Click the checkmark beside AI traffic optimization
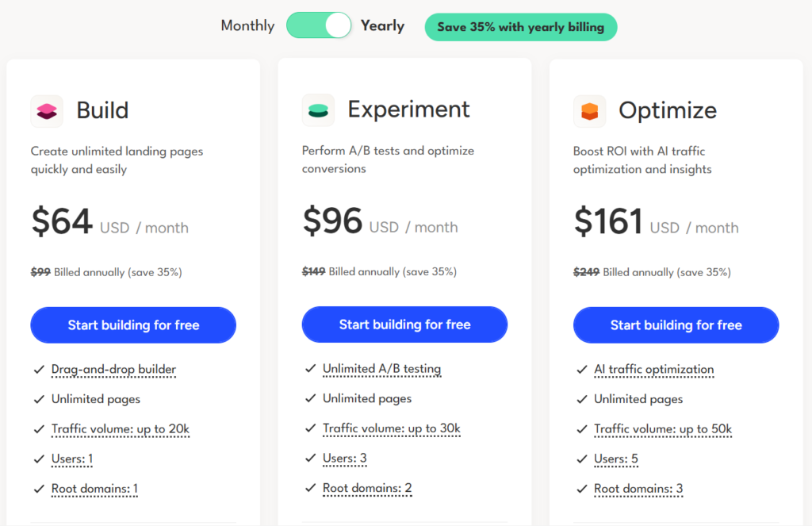Screen dimensions: 812x526 pos(581,369)
